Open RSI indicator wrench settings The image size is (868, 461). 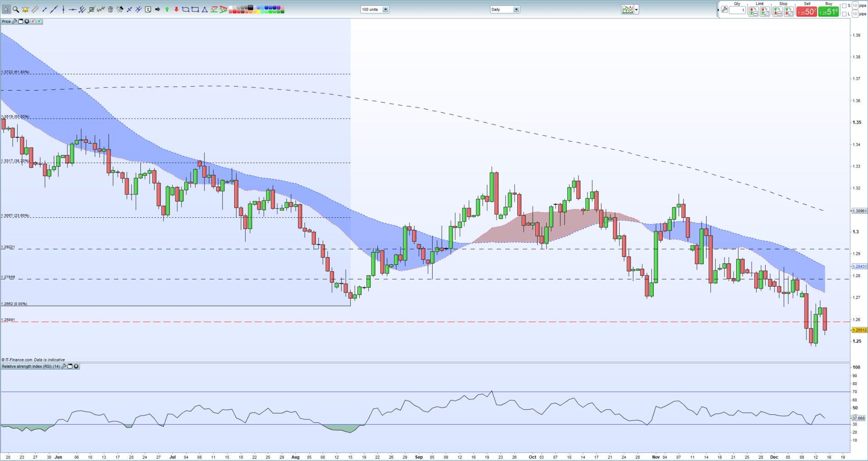click(63, 366)
